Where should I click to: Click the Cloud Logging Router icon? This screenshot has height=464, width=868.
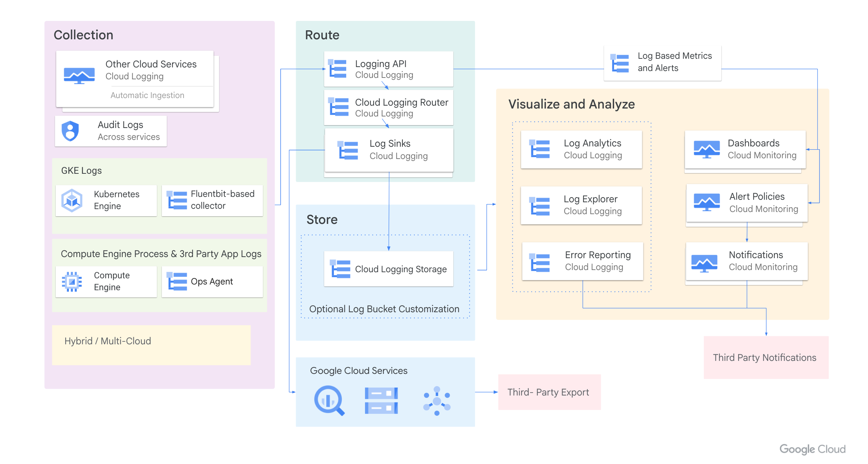click(338, 107)
